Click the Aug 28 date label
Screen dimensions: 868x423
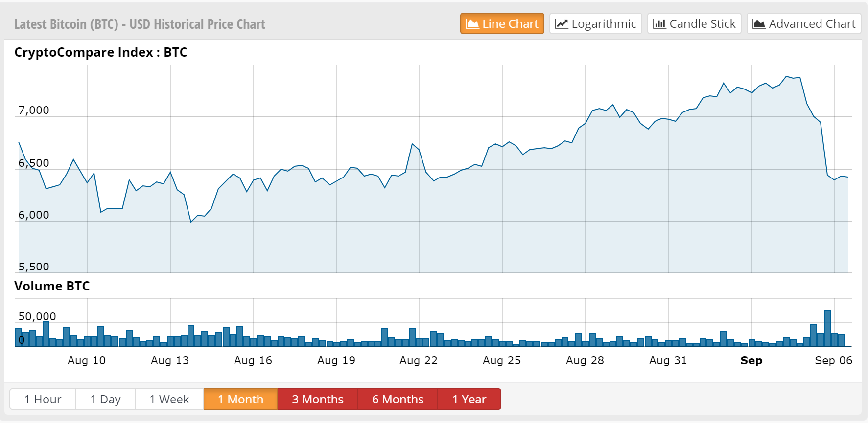[585, 361]
